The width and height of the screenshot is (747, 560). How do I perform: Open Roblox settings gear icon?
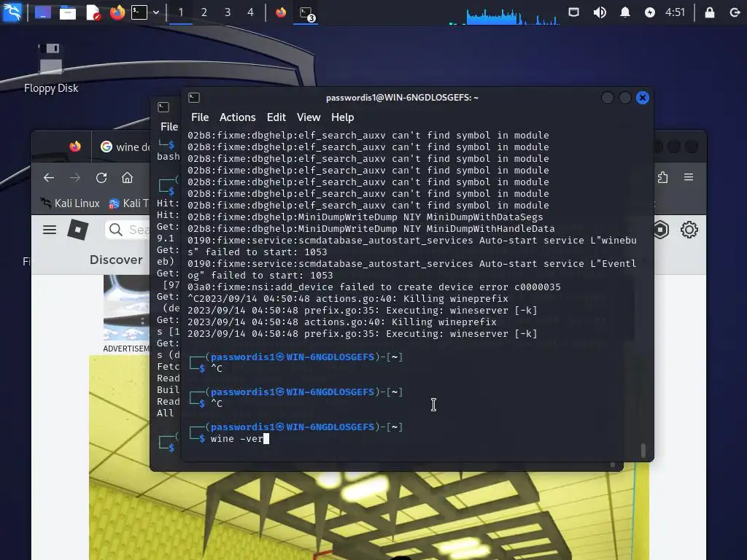[689, 230]
